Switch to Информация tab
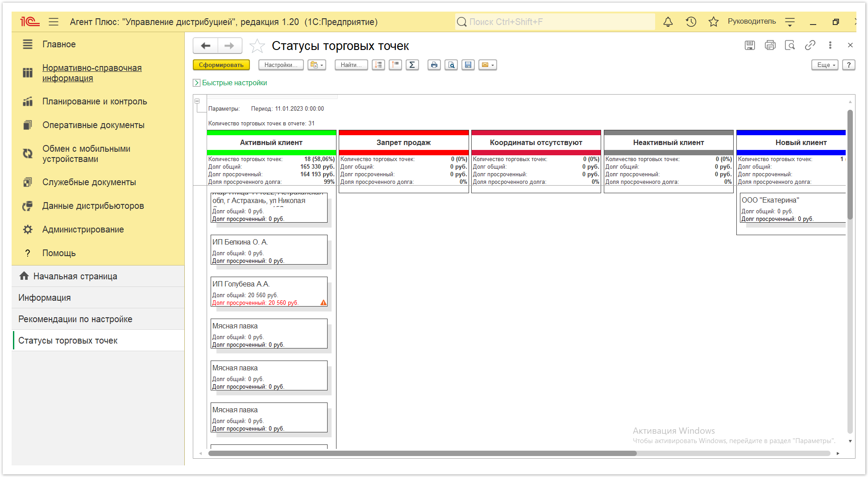Viewport: 868px width, 477px height. 98,298
